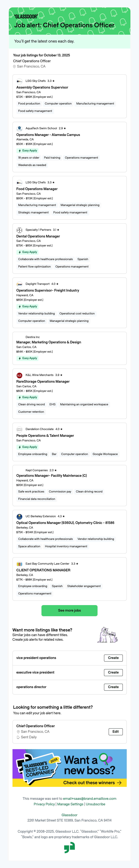Open Dental Operations Manager job title

[38, 236]
